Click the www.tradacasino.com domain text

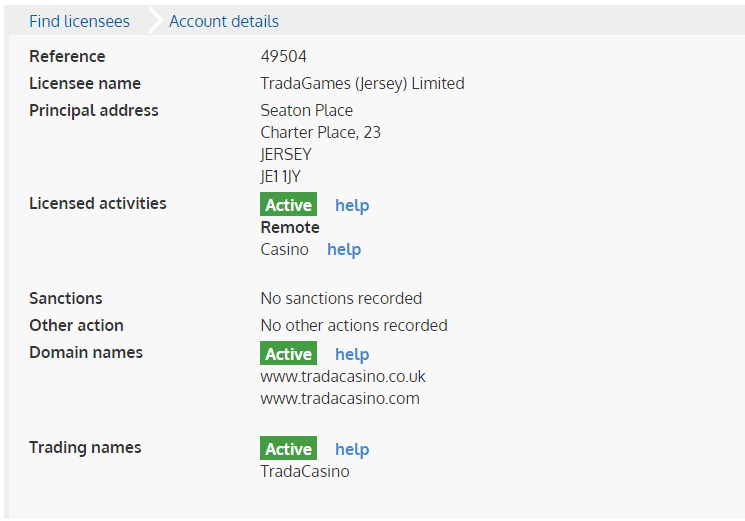tap(340, 398)
